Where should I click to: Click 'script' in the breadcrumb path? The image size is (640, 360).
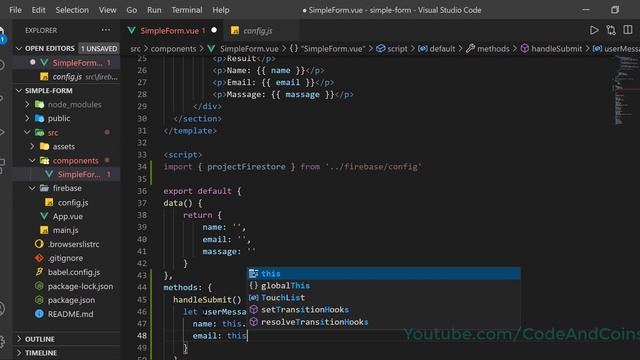[x=397, y=49]
